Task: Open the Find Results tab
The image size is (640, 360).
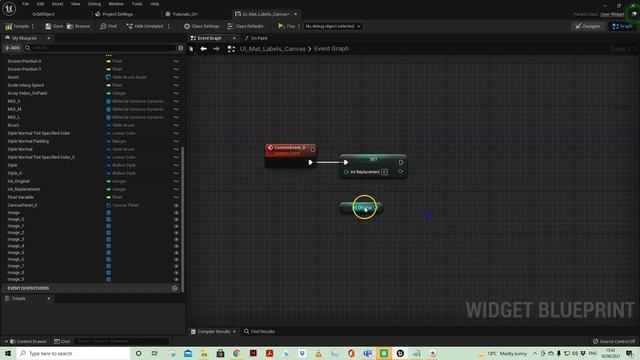Action: pos(260,331)
